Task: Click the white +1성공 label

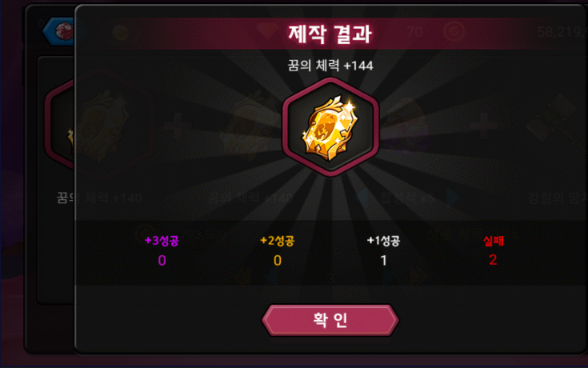Action: pos(383,241)
